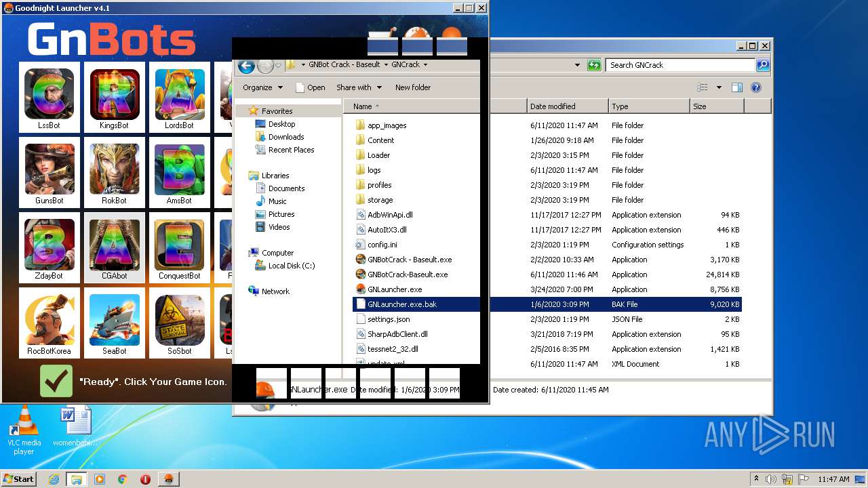Select Favorites in navigation pane

click(x=277, y=111)
